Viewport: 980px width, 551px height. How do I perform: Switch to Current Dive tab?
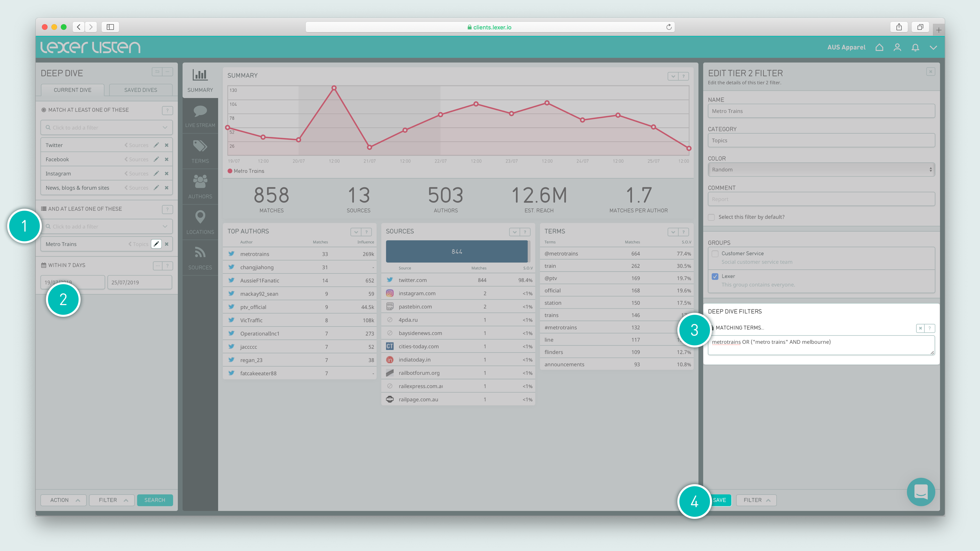[x=72, y=90]
